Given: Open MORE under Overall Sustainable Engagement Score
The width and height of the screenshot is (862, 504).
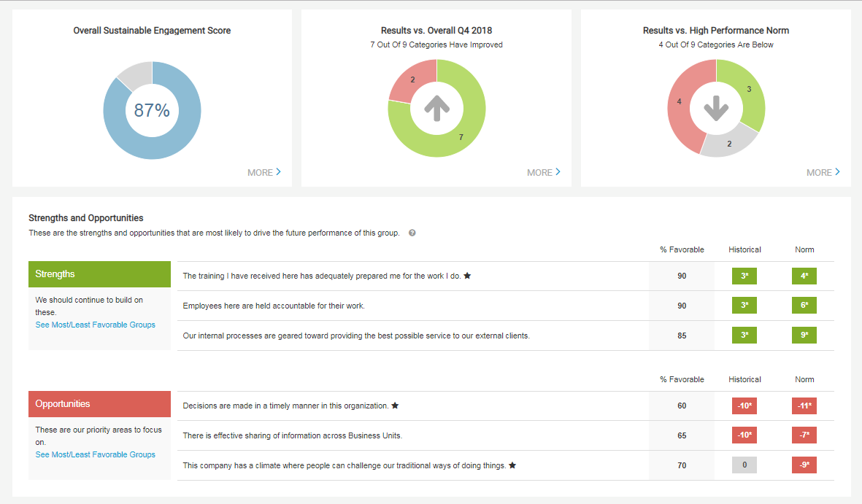Looking at the screenshot, I should pos(264,173).
